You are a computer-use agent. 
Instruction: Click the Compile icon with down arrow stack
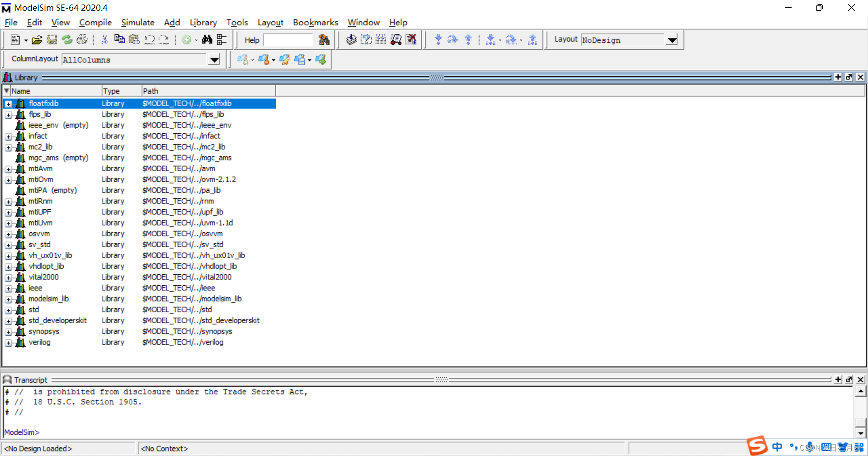pos(351,40)
